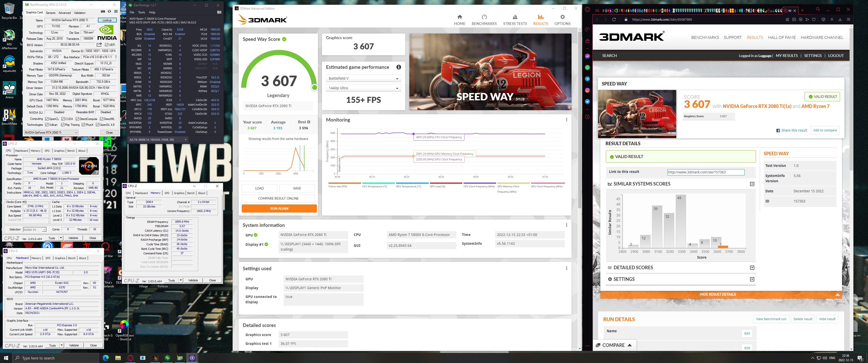Toggle the PhysX checkbox in GPU-Z
868x363 pixels.
(x=83, y=125)
